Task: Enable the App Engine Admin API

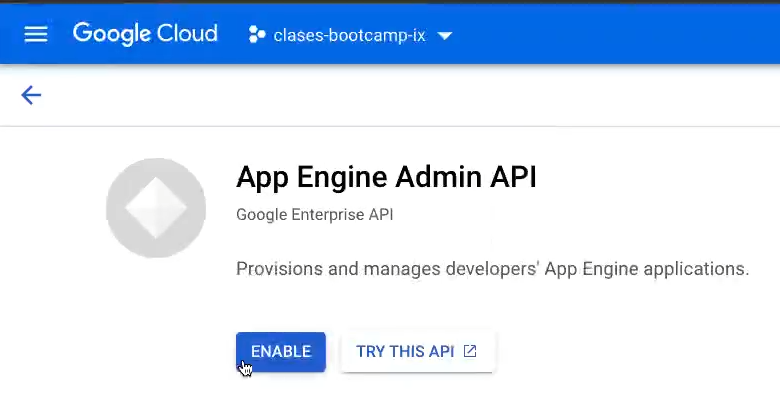Action: (281, 352)
